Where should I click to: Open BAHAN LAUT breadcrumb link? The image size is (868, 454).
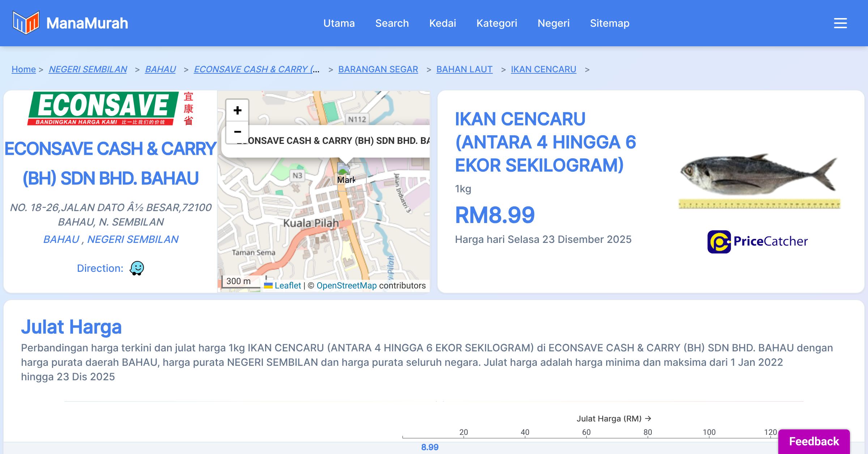tap(464, 69)
